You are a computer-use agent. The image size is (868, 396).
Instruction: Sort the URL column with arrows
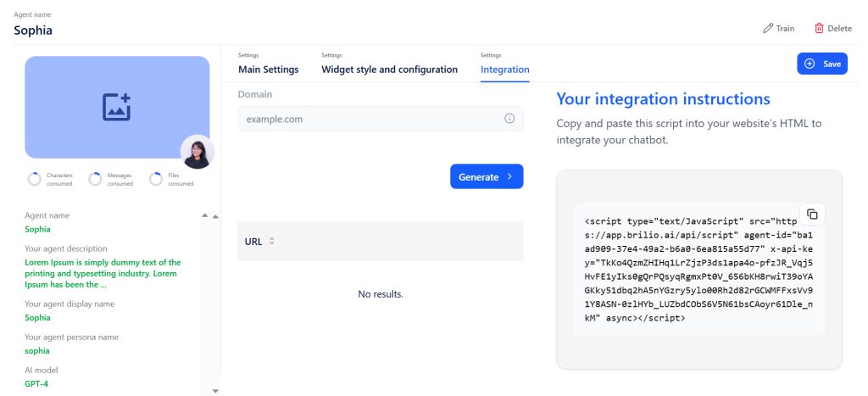(272, 242)
